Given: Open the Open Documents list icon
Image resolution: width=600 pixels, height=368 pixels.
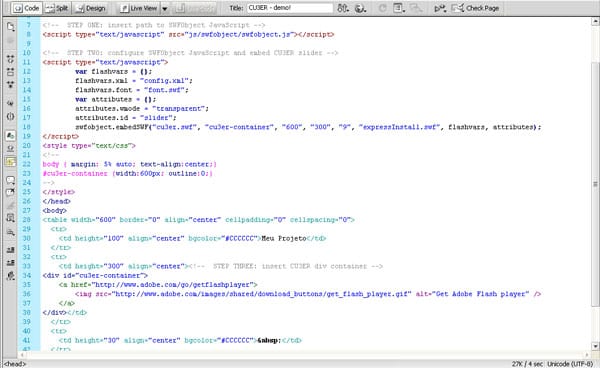Looking at the screenshot, I should pyautogui.click(x=10, y=26).
